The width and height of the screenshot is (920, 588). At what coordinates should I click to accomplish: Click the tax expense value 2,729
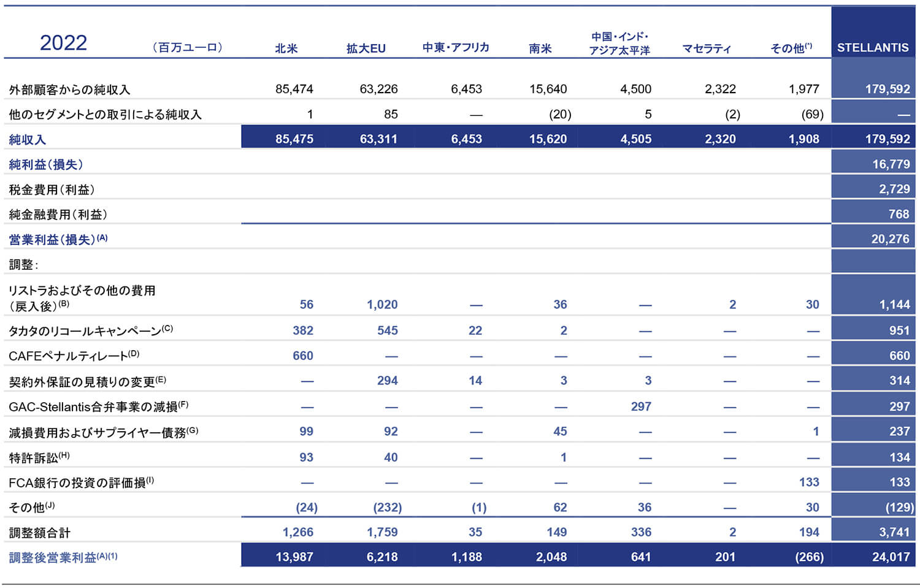pyautogui.click(x=895, y=189)
